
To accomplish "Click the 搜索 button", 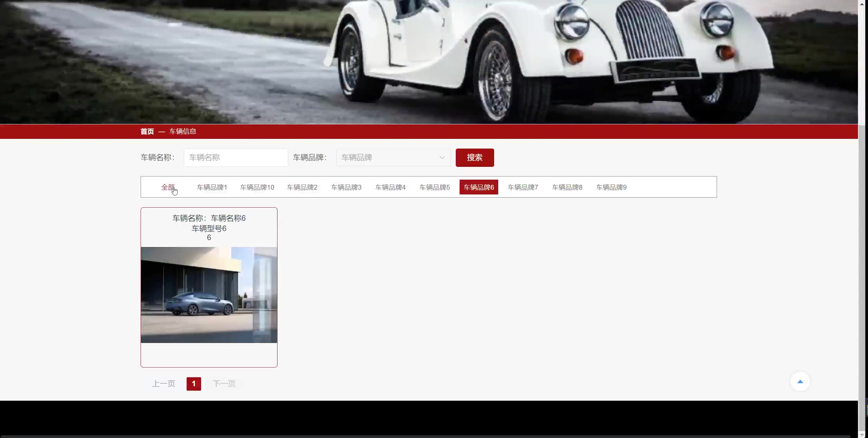I will click(474, 158).
